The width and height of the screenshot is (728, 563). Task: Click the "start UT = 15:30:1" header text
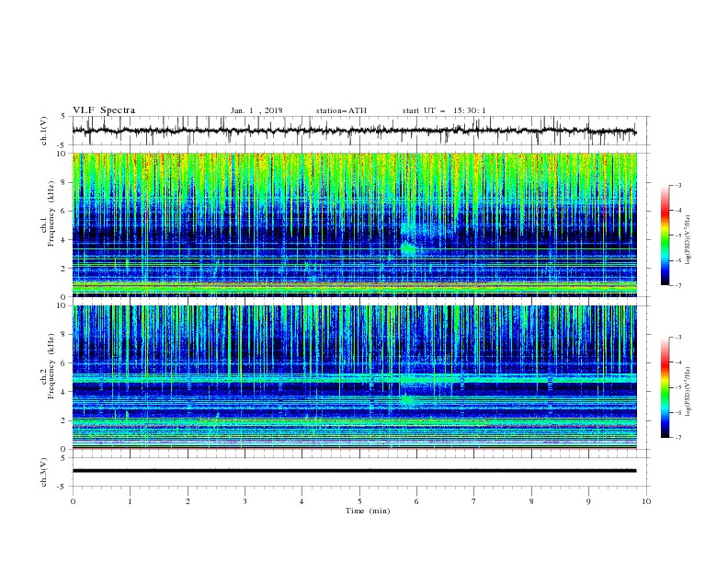coord(444,110)
